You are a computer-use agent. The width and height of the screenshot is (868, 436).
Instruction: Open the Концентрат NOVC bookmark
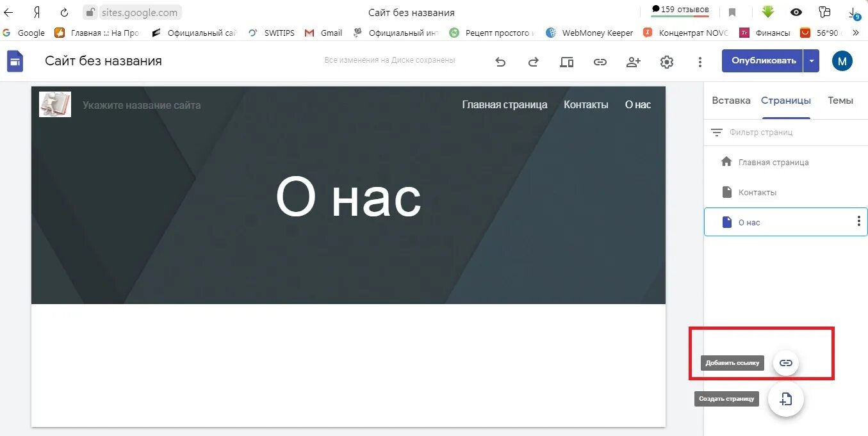(686, 33)
